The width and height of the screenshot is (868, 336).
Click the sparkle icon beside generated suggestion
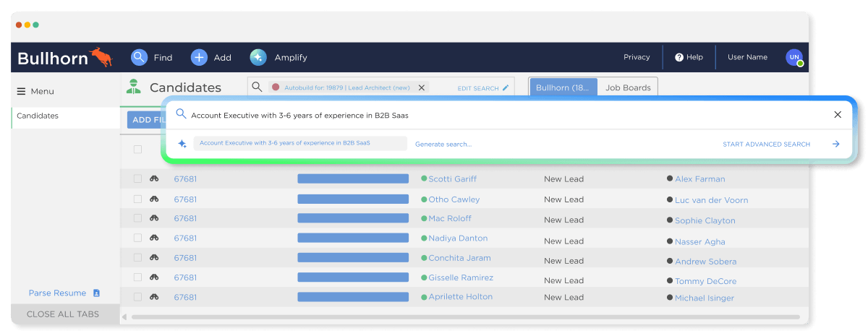coord(182,144)
